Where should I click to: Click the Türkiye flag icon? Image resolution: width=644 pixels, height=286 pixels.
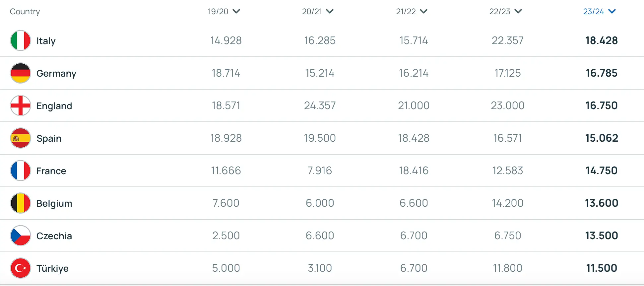20,268
